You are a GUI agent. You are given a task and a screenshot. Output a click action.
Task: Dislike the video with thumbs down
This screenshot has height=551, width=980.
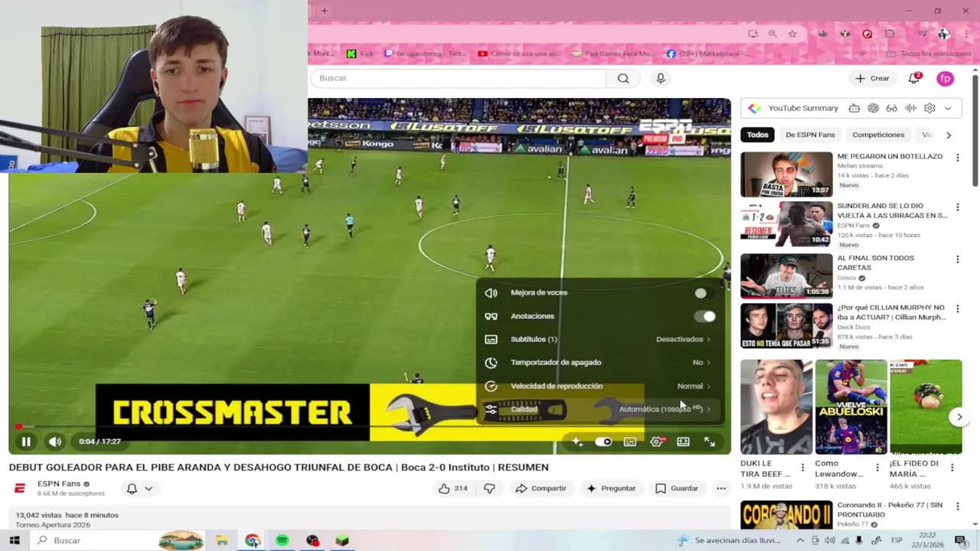(x=489, y=488)
